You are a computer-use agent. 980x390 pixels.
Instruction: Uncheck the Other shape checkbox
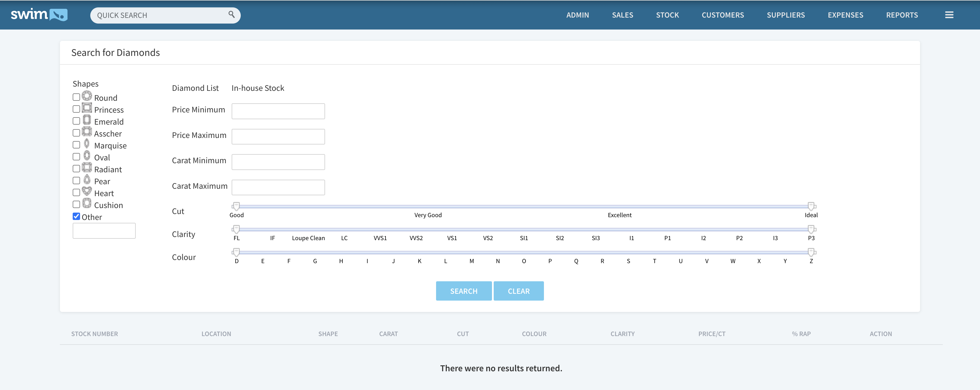click(76, 217)
